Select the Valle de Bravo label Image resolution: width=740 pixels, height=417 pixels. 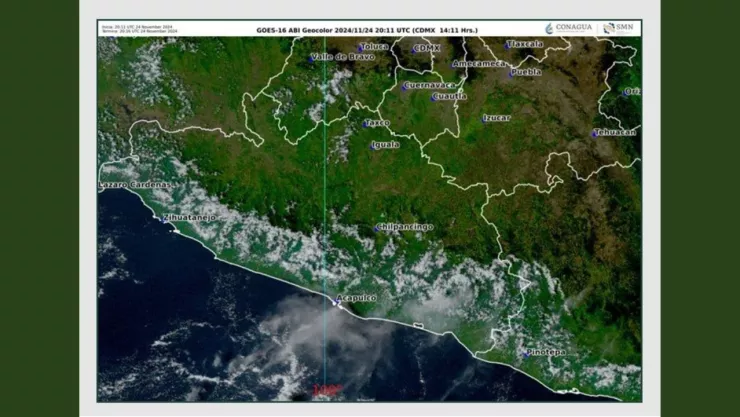point(343,57)
